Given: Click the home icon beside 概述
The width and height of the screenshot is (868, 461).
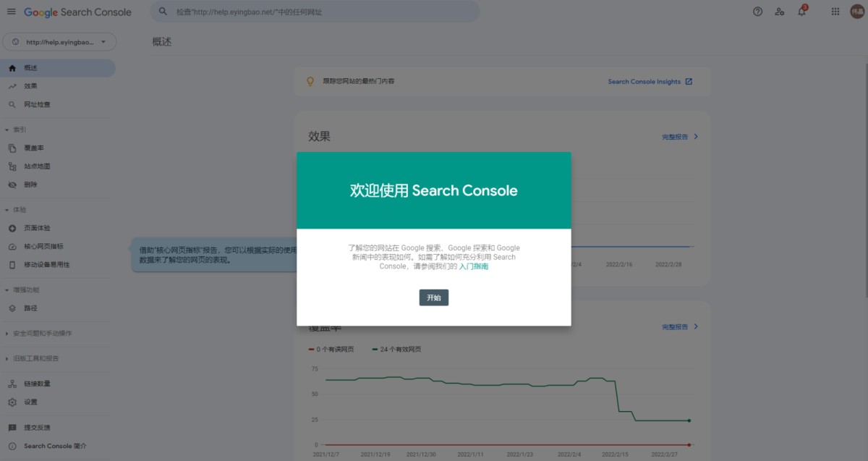Looking at the screenshot, I should pos(12,68).
